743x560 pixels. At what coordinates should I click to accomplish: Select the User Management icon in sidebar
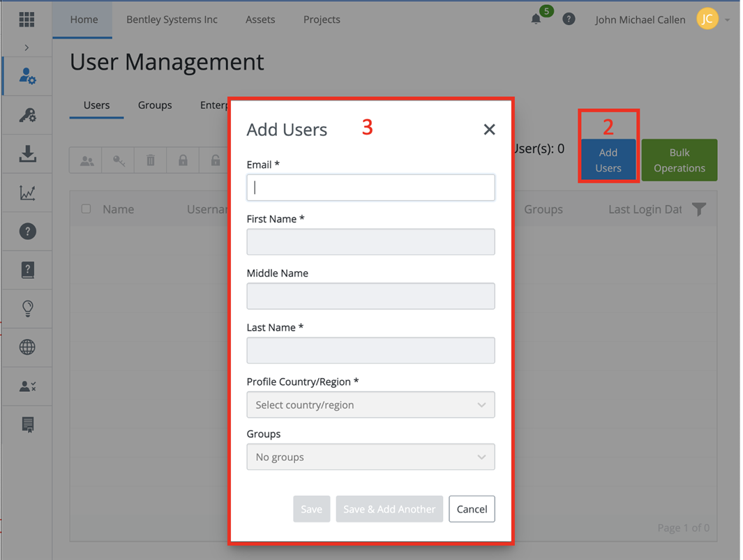tap(27, 75)
